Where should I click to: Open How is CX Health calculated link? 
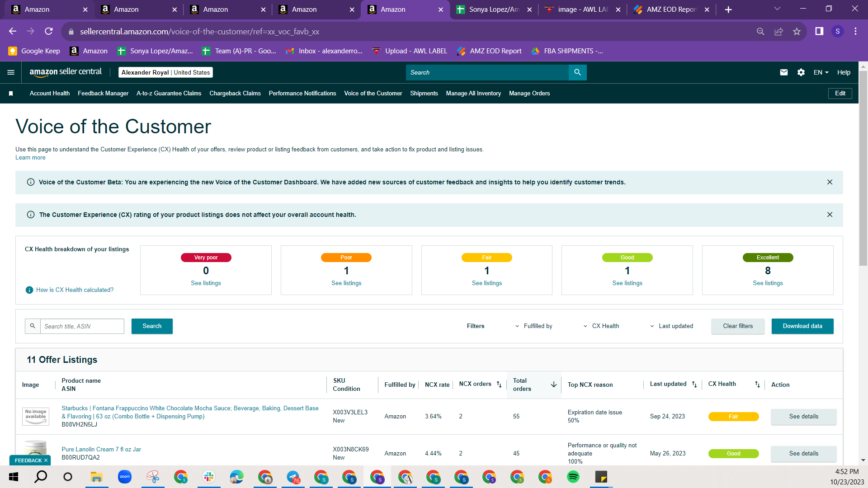[x=75, y=290]
